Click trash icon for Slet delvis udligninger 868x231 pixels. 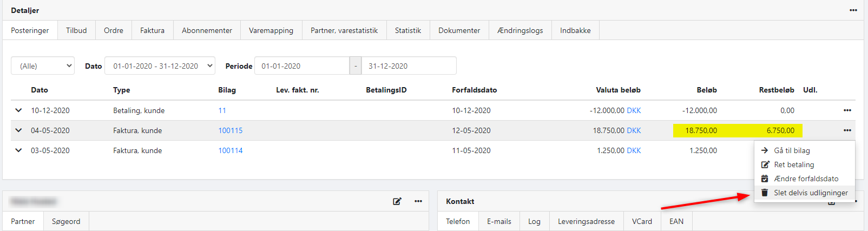[x=765, y=193]
